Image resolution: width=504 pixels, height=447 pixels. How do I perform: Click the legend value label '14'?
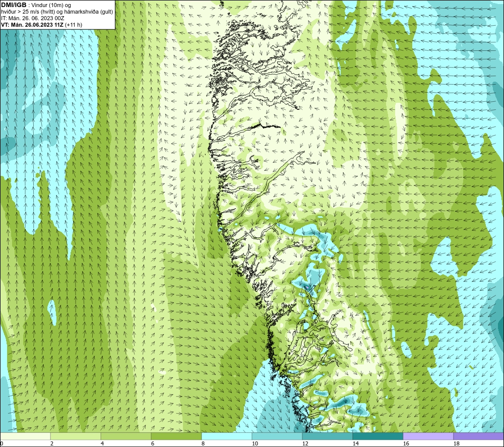pos(355,444)
